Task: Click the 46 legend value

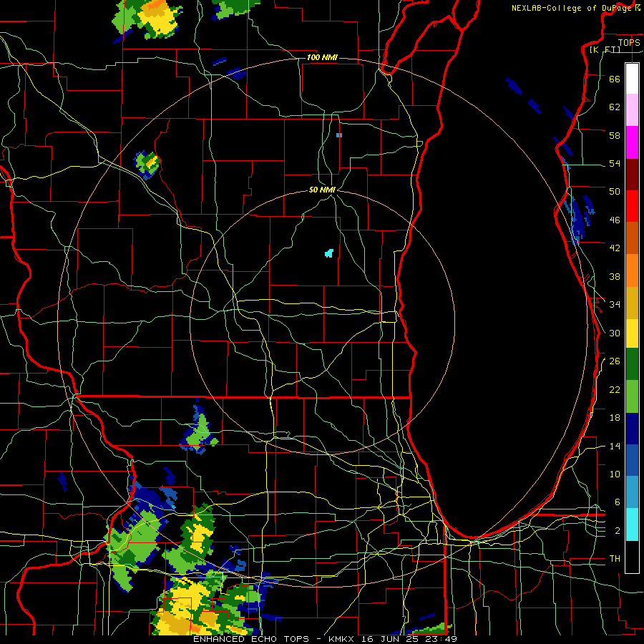Action: pyautogui.click(x=615, y=220)
